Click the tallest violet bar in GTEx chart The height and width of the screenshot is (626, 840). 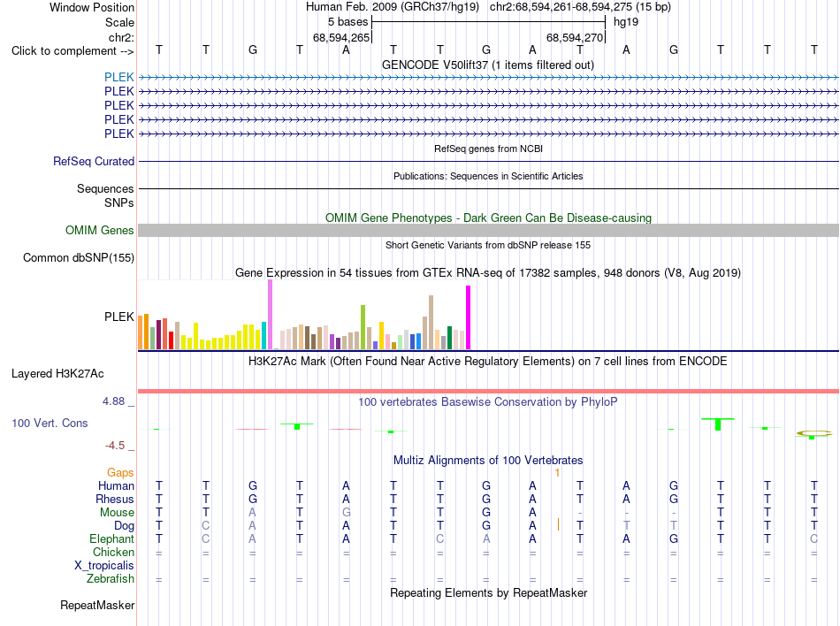click(270, 315)
